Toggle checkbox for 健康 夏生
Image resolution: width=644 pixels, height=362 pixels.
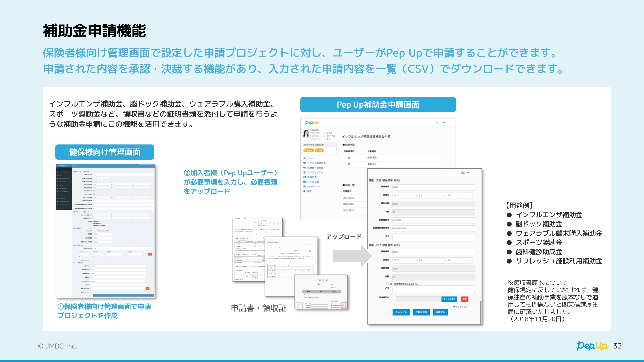coord(349,158)
